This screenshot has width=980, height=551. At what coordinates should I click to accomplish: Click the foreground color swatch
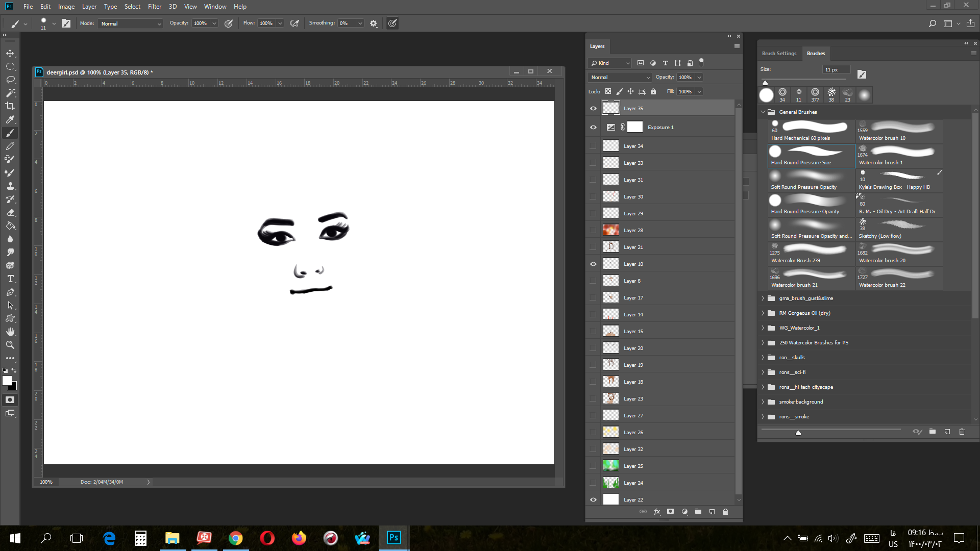coord(7,381)
